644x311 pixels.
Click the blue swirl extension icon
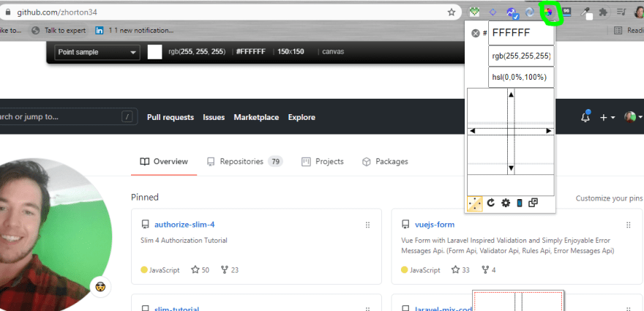click(x=530, y=12)
